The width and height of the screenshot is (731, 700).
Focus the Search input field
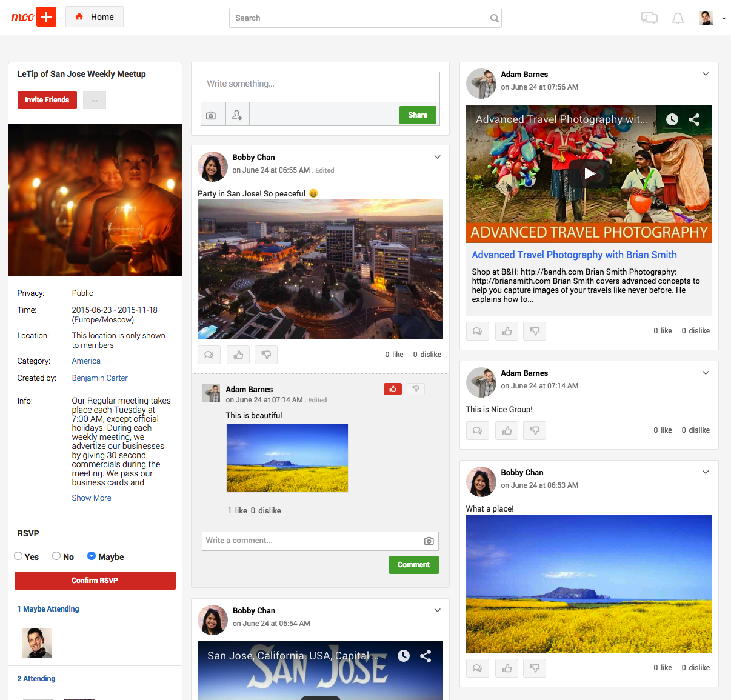[365, 18]
